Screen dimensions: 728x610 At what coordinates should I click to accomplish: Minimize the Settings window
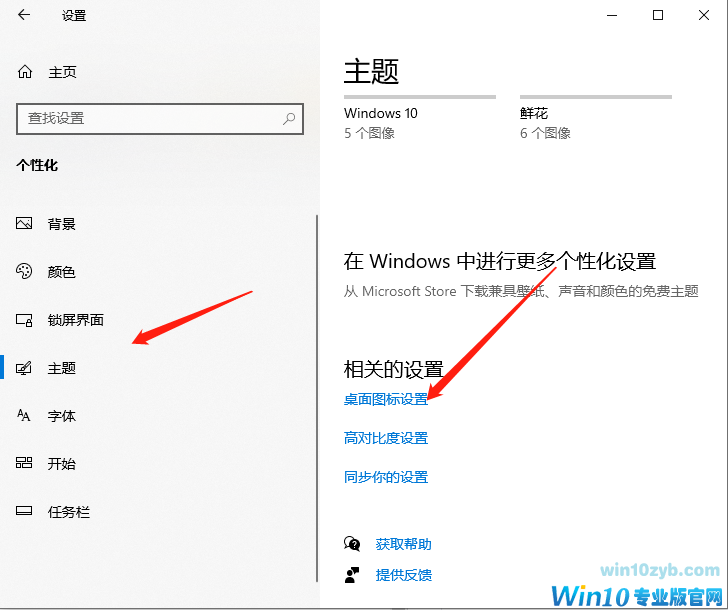pyautogui.click(x=612, y=15)
